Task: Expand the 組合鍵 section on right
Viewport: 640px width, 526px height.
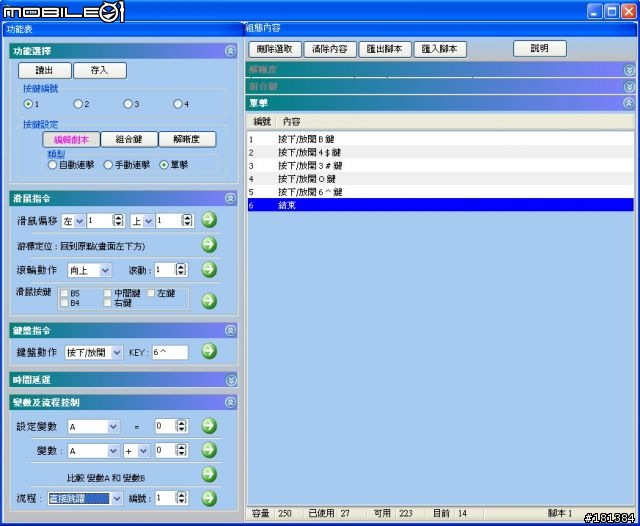Action: coord(629,87)
